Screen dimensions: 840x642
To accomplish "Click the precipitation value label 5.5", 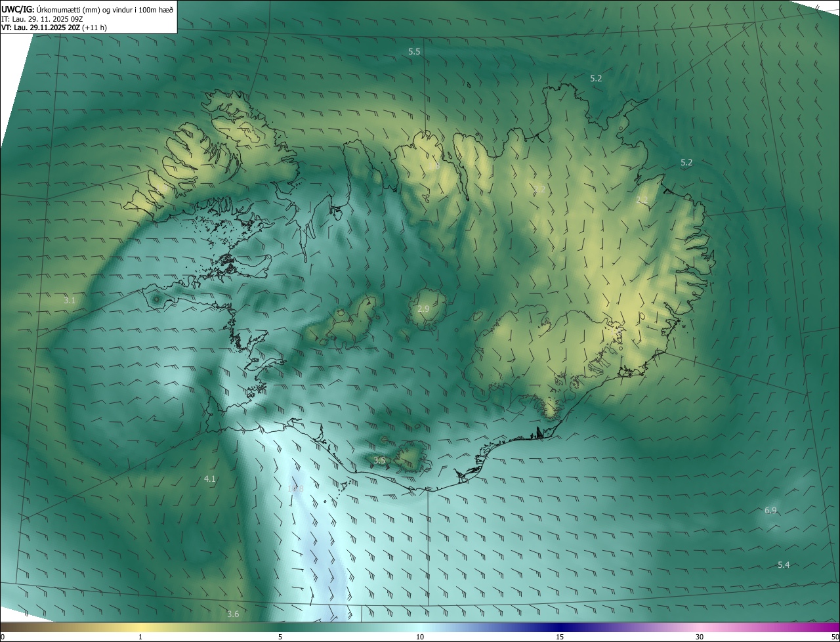I will (x=414, y=51).
